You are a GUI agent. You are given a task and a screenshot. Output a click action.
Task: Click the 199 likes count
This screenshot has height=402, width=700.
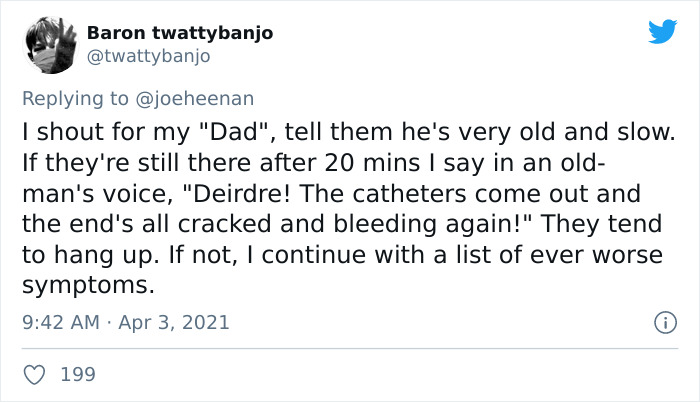[x=78, y=374]
